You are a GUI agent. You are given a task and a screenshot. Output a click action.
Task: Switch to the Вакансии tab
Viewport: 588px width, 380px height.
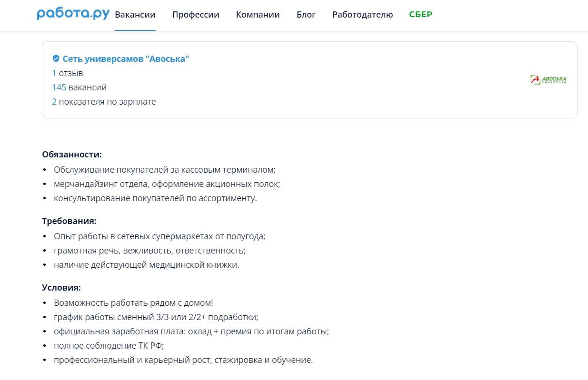(x=135, y=14)
